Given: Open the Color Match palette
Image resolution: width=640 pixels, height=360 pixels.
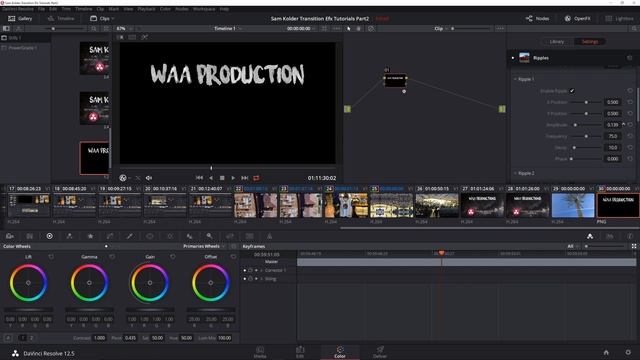Looking at the screenshot, I should pos(30,236).
